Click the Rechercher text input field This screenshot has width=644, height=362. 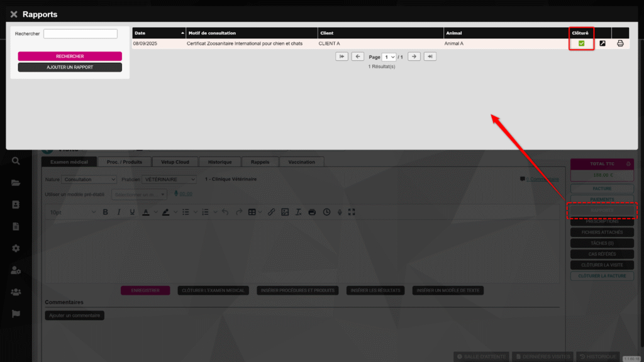(80, 34)
